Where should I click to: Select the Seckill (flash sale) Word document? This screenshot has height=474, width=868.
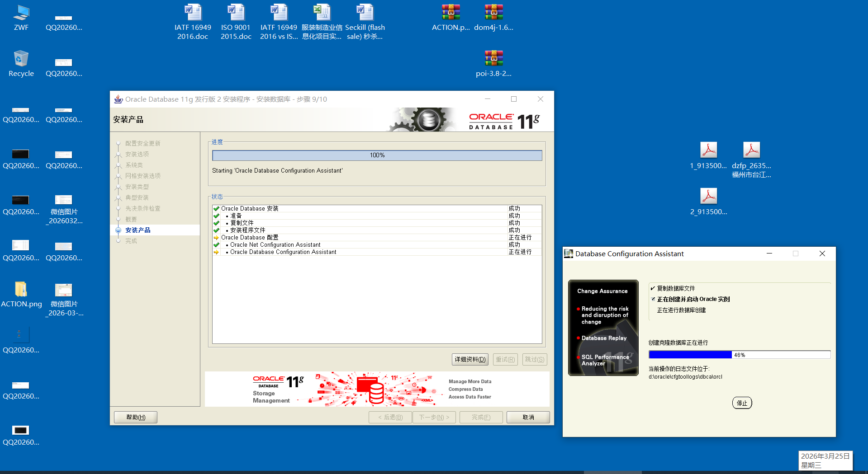[x=365, y=22]
